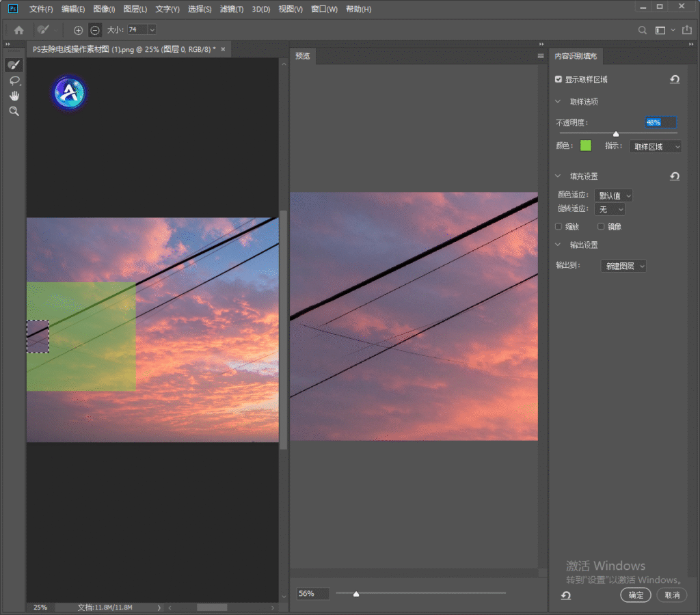Open the 指示 取样区域 dropdown

click(656, 146)
